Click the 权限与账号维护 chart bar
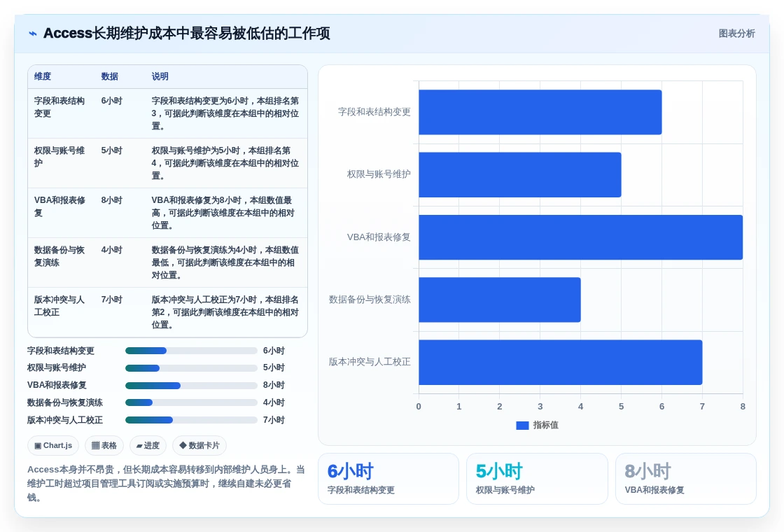 520,174
